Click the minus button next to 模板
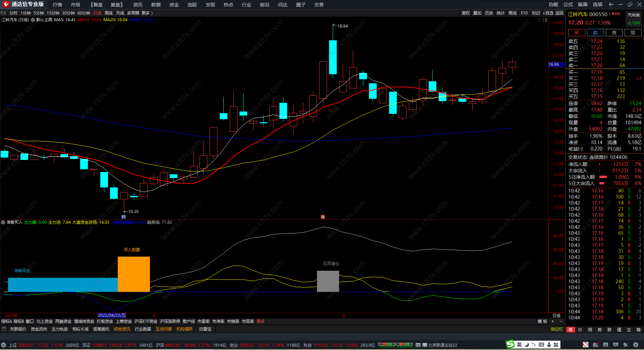The width and height of the screenshot is (644, 350). pyautogui.click(x=560, y=321)
